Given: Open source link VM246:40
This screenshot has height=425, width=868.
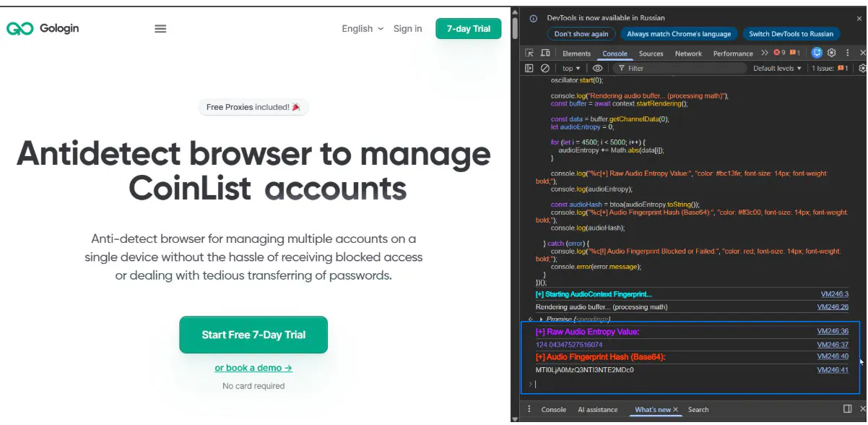Looking at the screenshot, I should [x=833, y=356].
